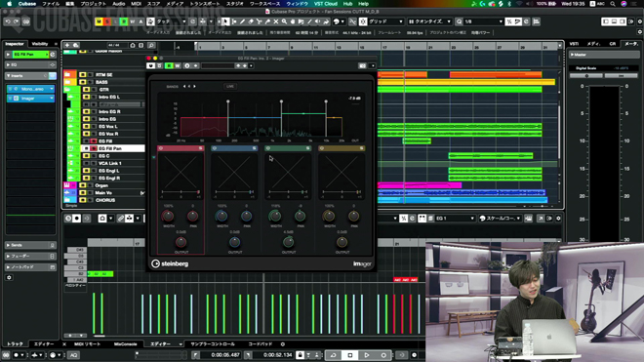The image size is (644, 362).
Task: Click the Add Track plus icon
Action: (67, 45)
